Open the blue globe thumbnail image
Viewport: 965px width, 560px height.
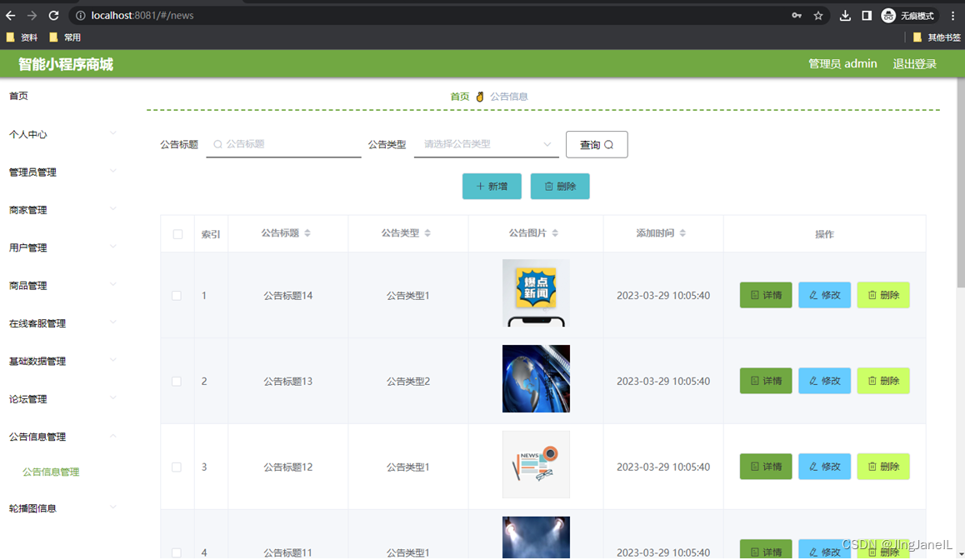(x=536, y=378)
